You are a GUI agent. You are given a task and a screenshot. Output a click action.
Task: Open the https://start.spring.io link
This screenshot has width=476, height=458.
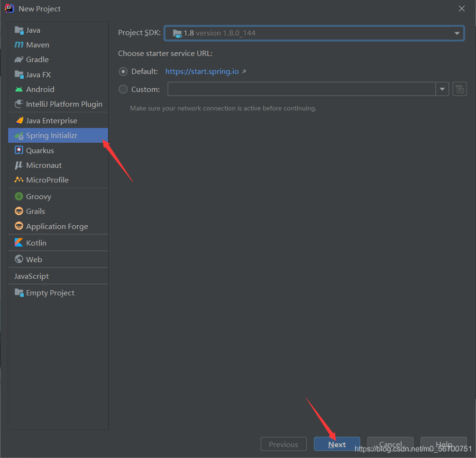[x=202, y=72]
